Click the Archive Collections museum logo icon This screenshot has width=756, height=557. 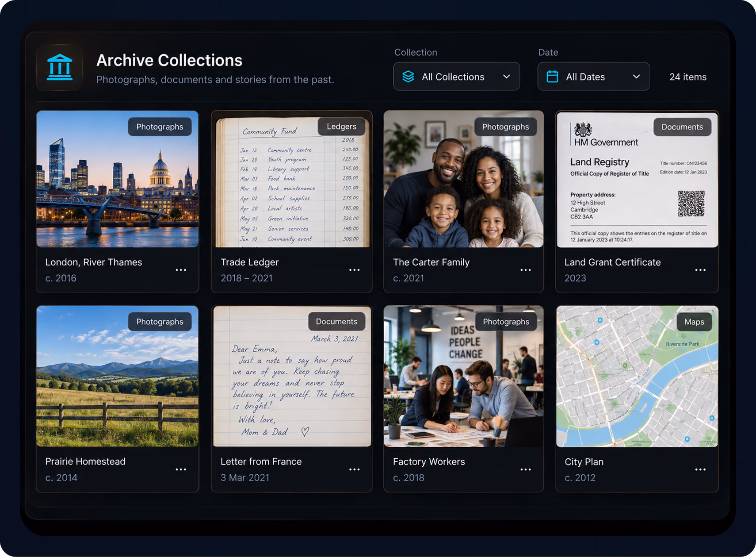coord(60,67)
